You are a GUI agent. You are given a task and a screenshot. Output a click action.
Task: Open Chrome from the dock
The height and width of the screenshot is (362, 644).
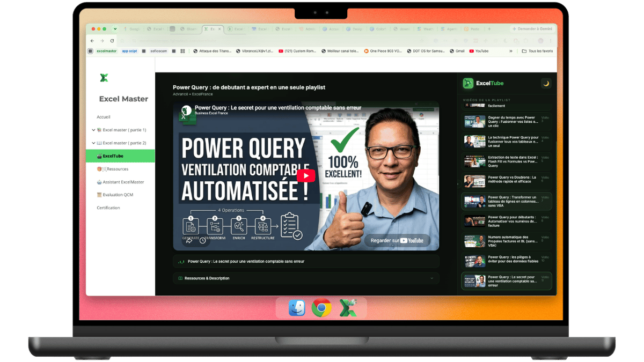[x=321, y=308]
